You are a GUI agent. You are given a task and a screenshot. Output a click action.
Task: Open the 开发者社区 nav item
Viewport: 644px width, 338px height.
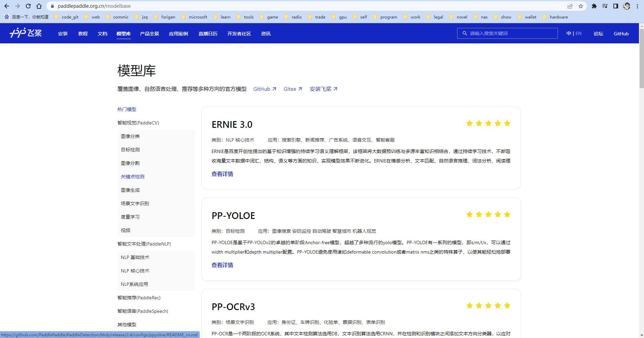pos(239,34)
